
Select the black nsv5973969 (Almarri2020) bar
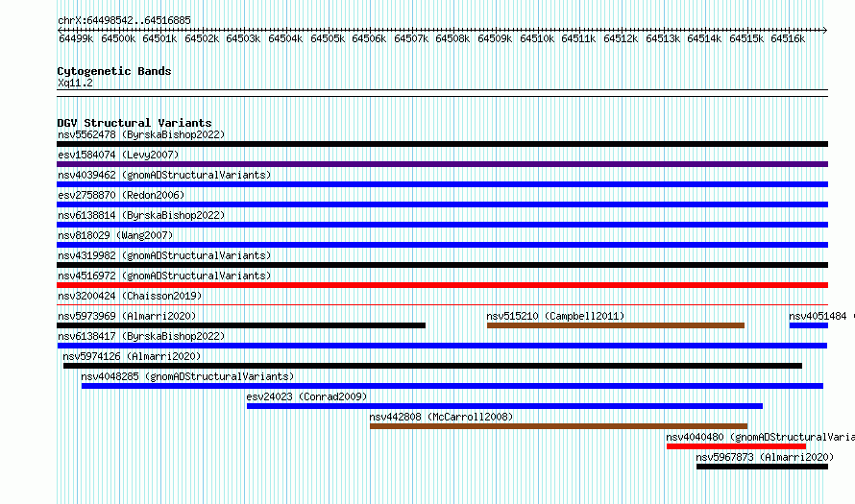(241, 325)
